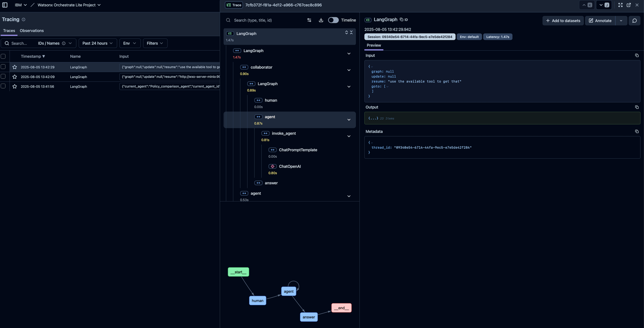Check the 13:41:56 trace row checkbox
The height and width of the screenshot is (328, 644).
[3, 86]
